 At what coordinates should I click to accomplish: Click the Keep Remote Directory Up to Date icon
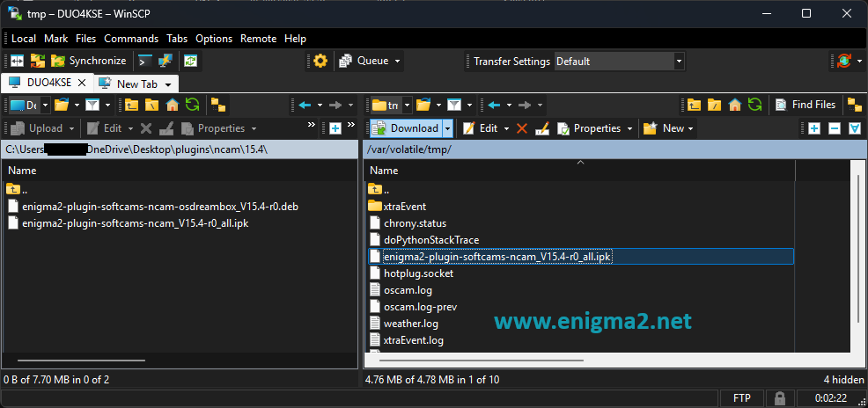(190, 61)
